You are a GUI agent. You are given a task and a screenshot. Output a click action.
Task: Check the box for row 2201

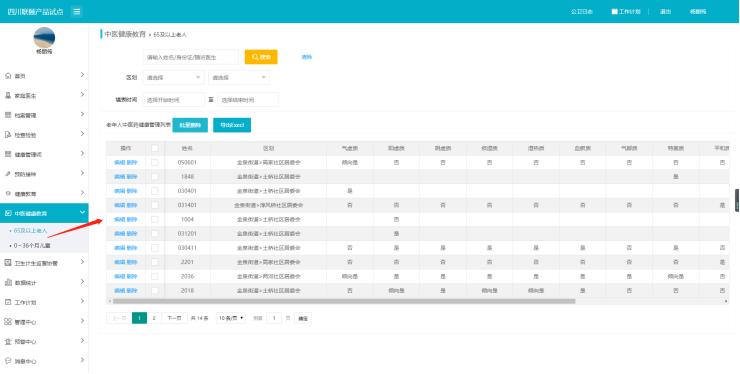coord(155,262)
